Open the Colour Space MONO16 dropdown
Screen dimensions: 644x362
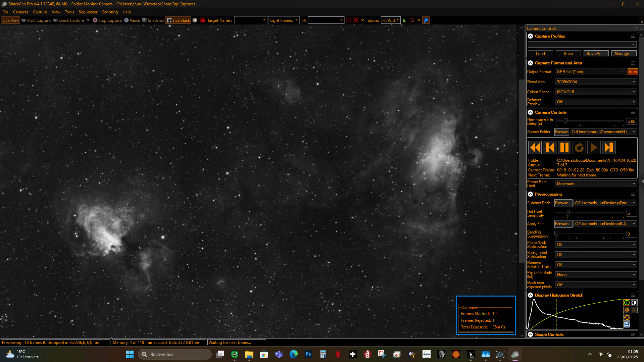point(596,92)
